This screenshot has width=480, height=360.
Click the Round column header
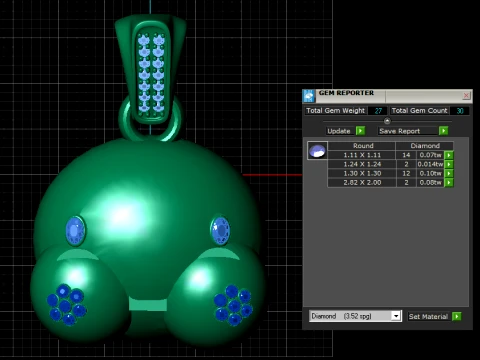coord(362,146)
